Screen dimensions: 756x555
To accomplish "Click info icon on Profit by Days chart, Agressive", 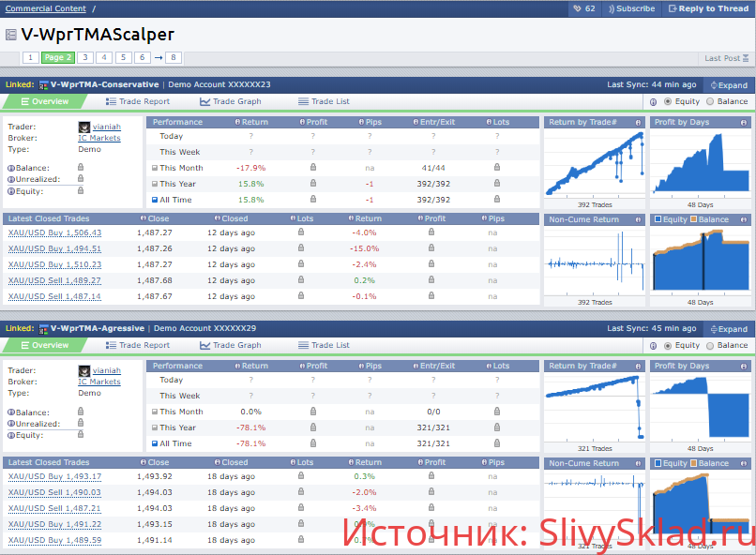I will (x=744, y=367).
